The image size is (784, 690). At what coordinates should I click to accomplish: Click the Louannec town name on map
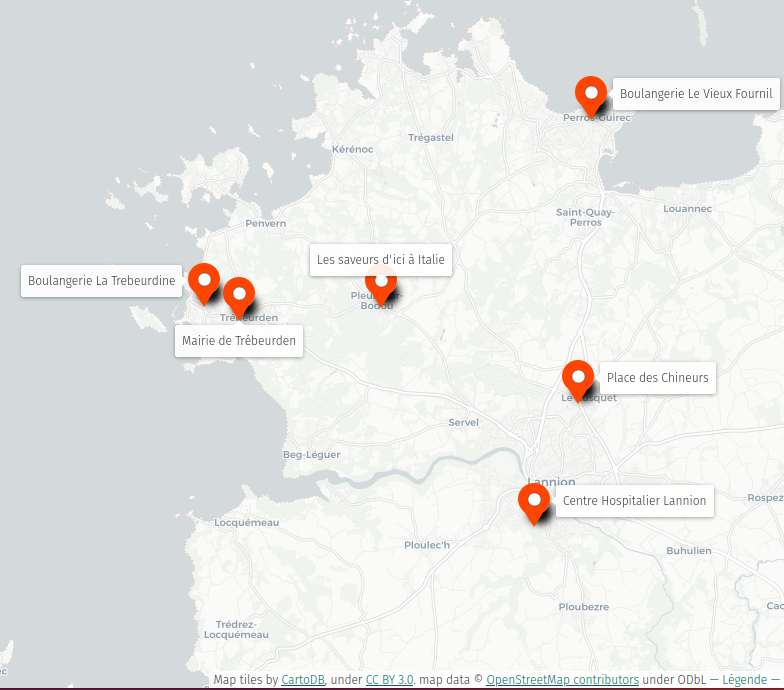coord(687,209)
